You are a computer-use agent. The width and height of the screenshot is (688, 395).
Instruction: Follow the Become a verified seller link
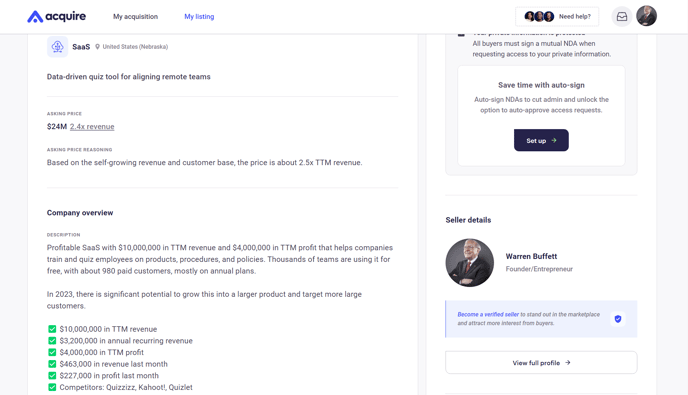[488, 314]
